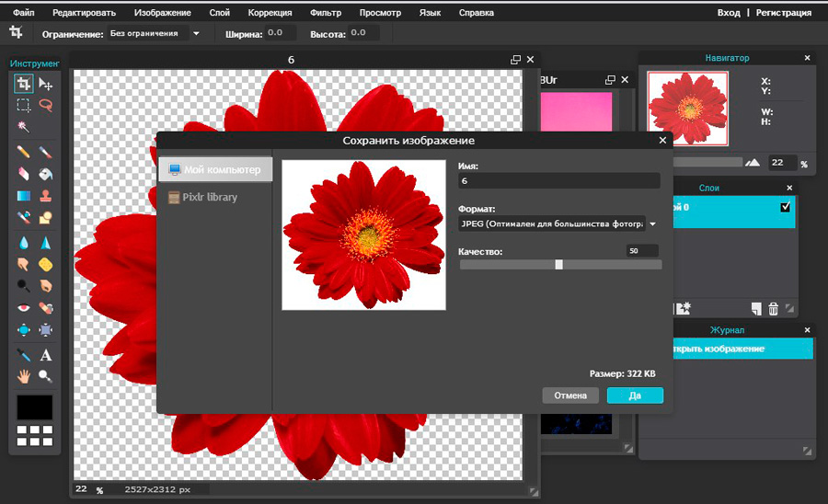Select Pixlr library as save location
Screen dimensions: 828x504
pyautogui.click(x=208, y=197)
